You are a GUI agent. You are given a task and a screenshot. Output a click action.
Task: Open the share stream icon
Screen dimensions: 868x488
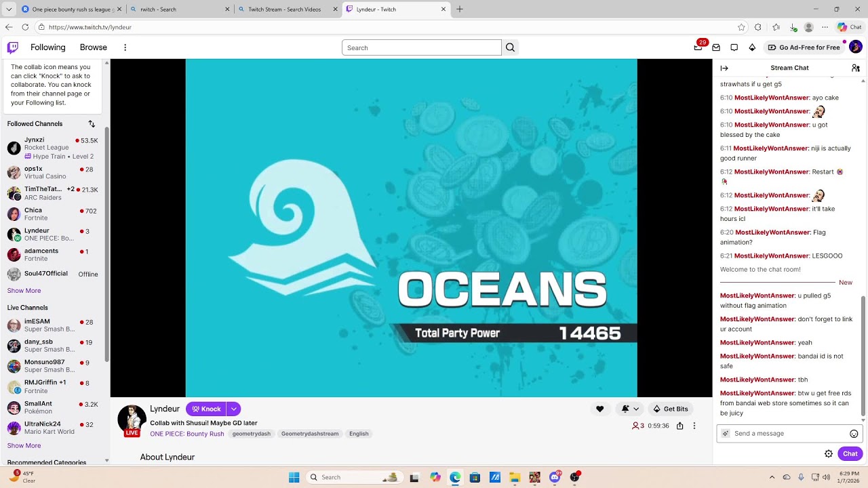679,426
